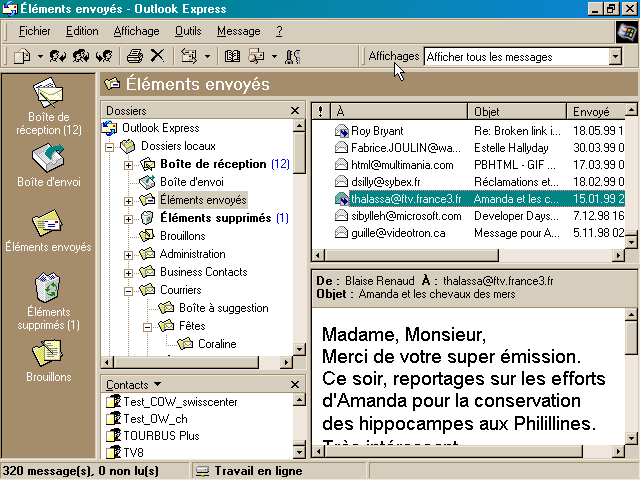
Task: Click the Éléments envoyés sidebar icon
Action: click(x=47, y=223)
